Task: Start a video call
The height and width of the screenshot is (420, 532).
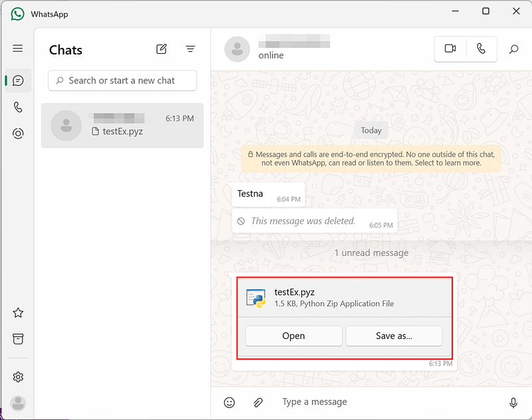Action: coord(450,49)
